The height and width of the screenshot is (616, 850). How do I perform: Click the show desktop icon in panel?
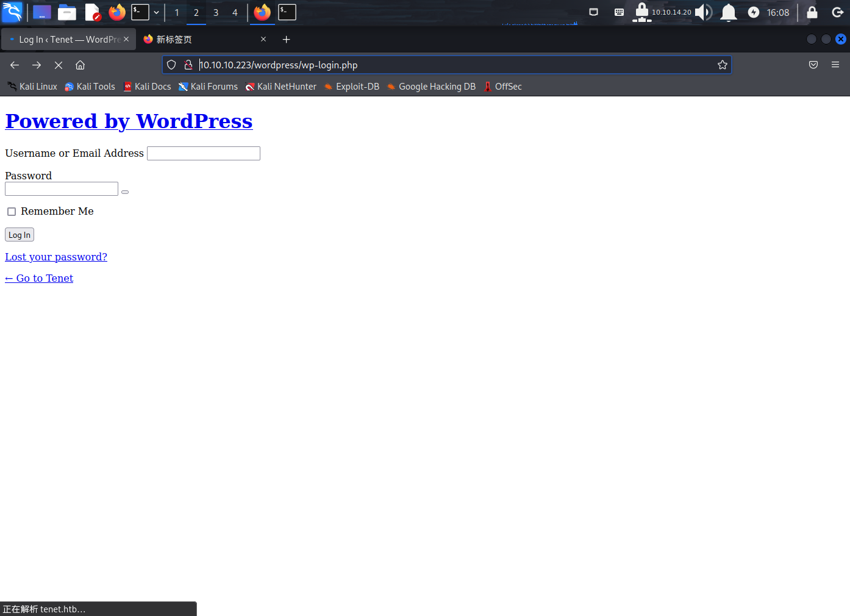42,12
